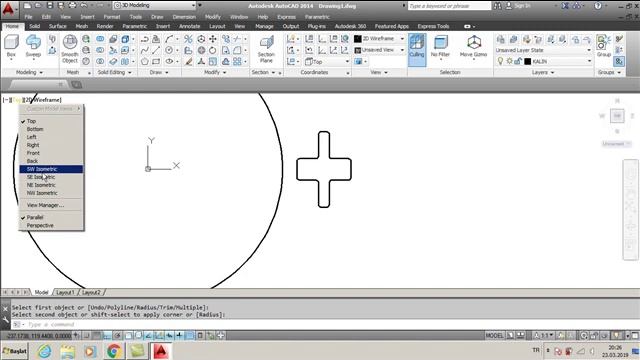Click the Smooth Object mesh tool
Viewport: 640px width, 360px height.
pos(70,49)
